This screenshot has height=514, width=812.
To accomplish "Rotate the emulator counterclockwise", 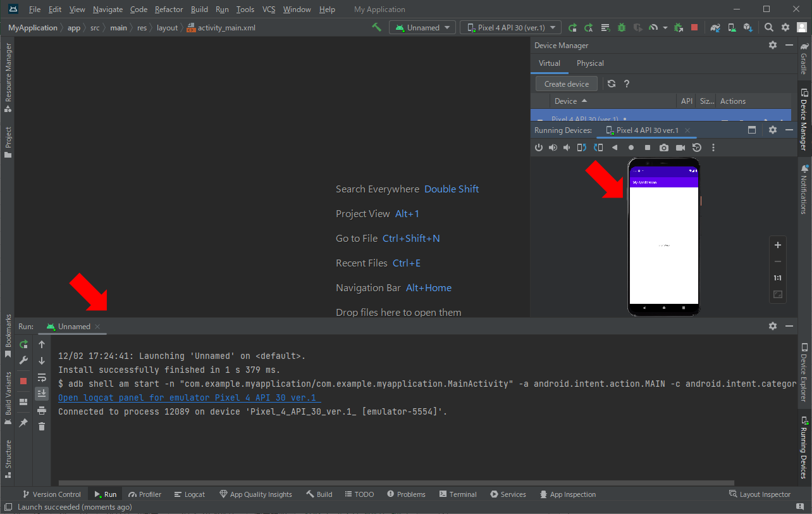I will point(582,147).
